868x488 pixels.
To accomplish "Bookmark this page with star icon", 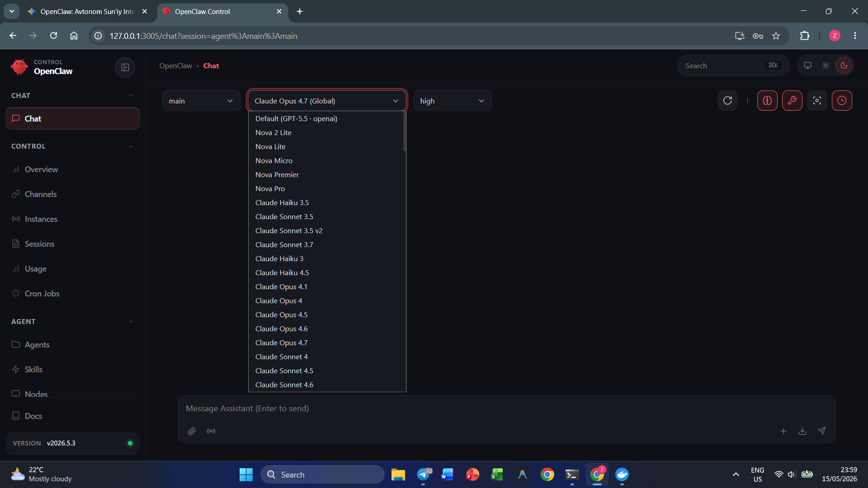I will click(776, 36).
